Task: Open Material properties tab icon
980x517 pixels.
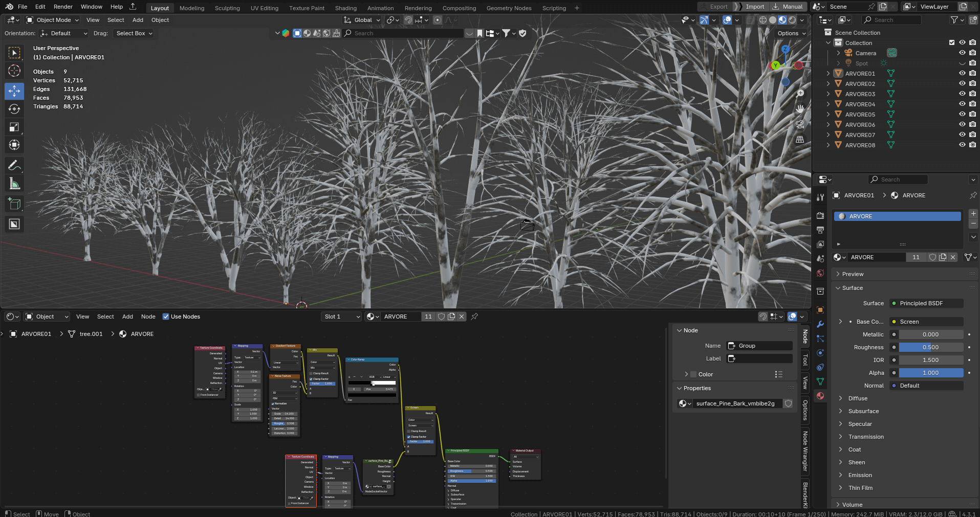Action: point(820,396)
